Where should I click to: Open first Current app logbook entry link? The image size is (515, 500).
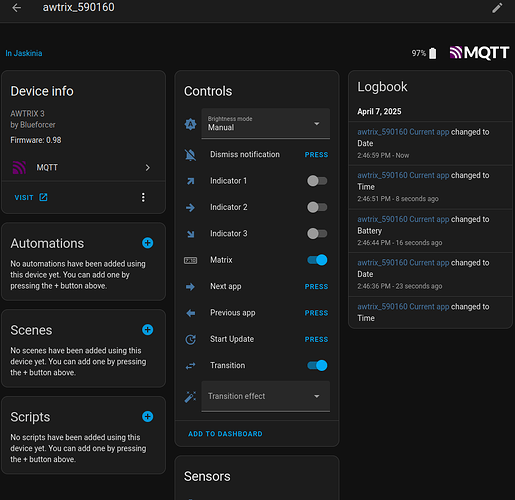[403, 132]
